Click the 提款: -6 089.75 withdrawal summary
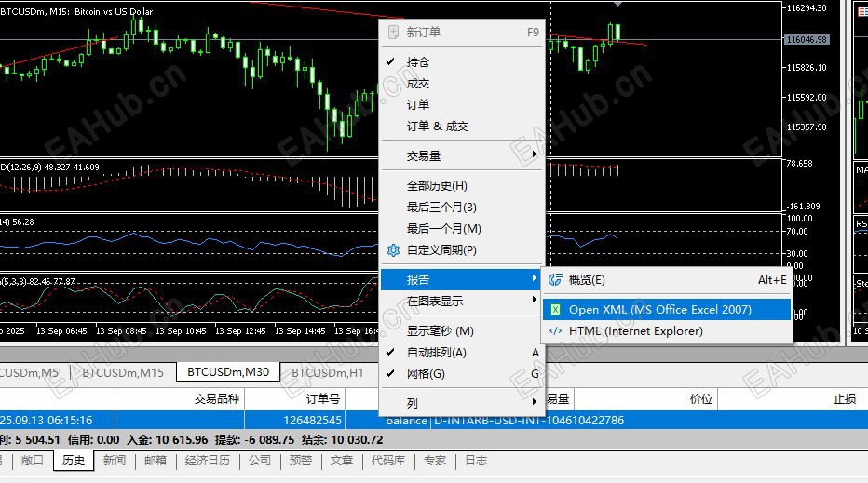Screen dimensions: 868x483 tap(254, 440)
